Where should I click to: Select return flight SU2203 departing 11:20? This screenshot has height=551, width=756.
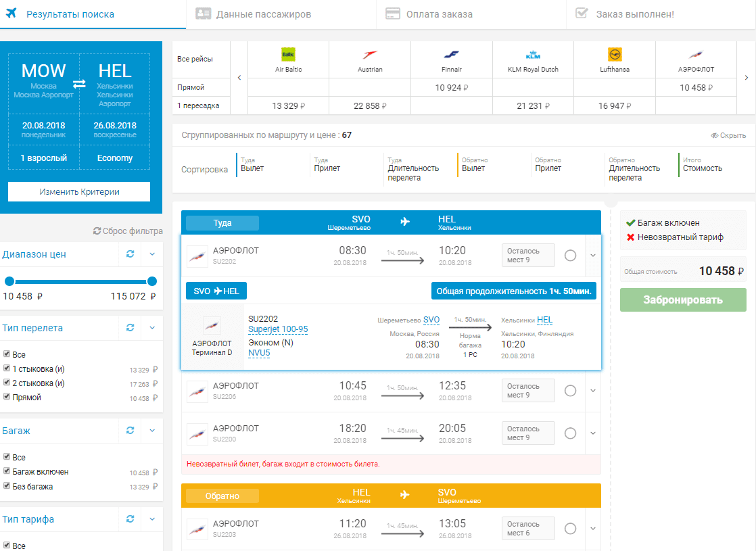570,529
